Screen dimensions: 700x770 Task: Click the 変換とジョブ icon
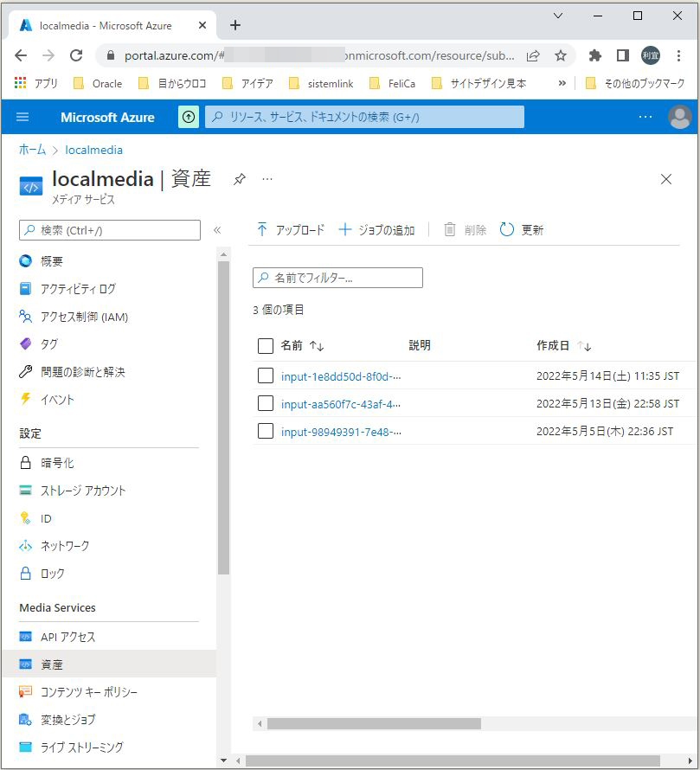(26, 720)
